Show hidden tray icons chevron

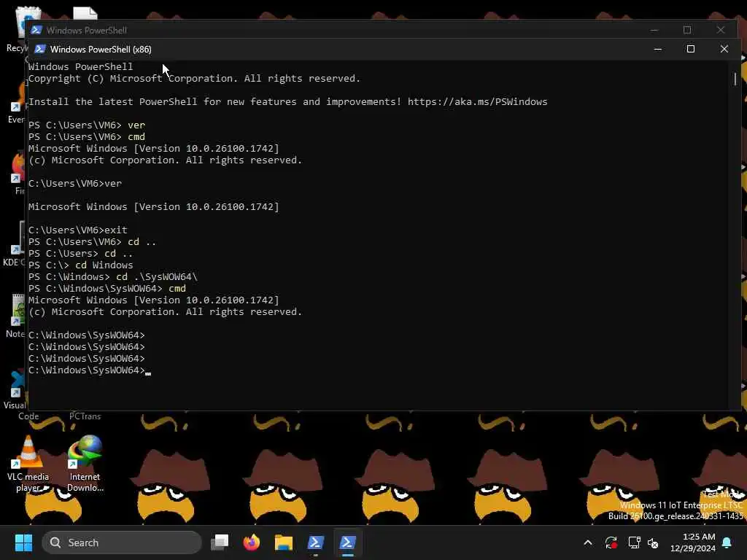pyautogui.click(x=588, y=542)
